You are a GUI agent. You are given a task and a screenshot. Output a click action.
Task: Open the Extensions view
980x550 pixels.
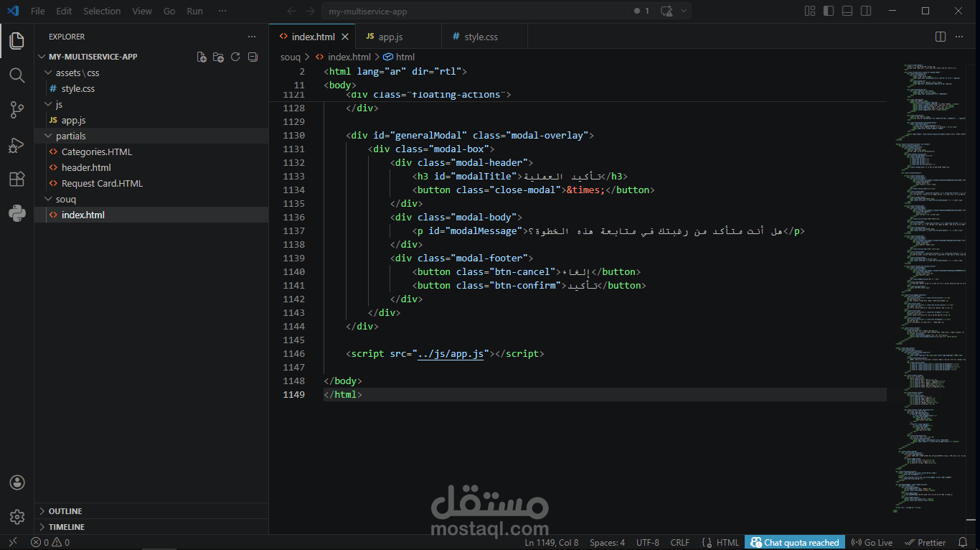[x=17, y=179]
